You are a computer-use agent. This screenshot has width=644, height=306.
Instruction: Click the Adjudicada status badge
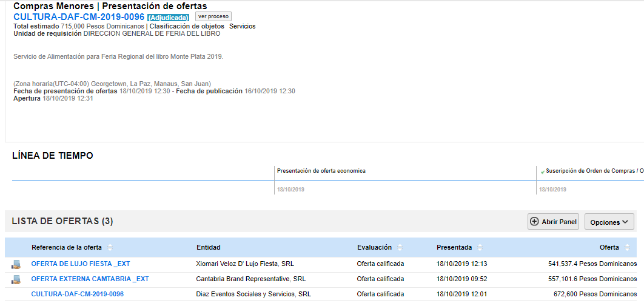click(168, 18)
